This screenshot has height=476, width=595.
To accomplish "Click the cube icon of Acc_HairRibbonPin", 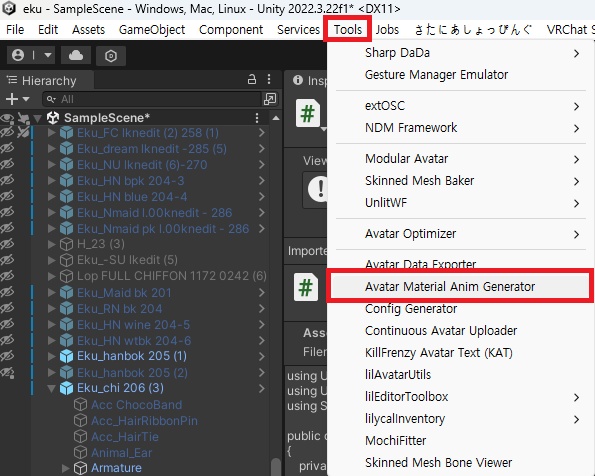I will 80,421.
